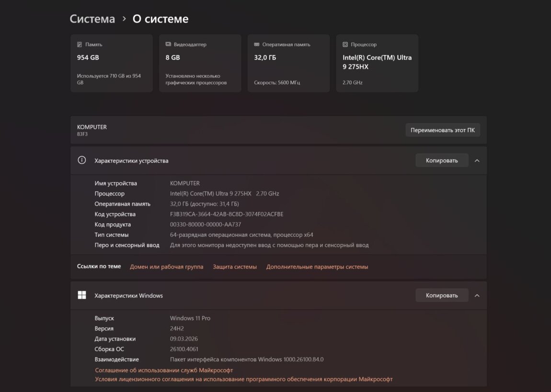Image resolution: width=551 pixels, height=392 pixels.
Task: Collapse the Характеристики устройства section chevron
Action: 477,161
